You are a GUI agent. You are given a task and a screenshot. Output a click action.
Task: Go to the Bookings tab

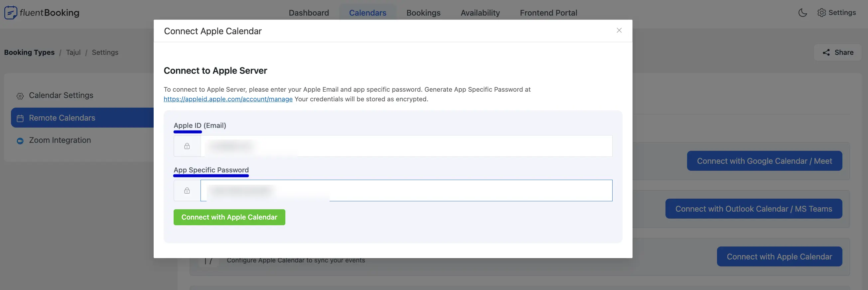point(423,13)
